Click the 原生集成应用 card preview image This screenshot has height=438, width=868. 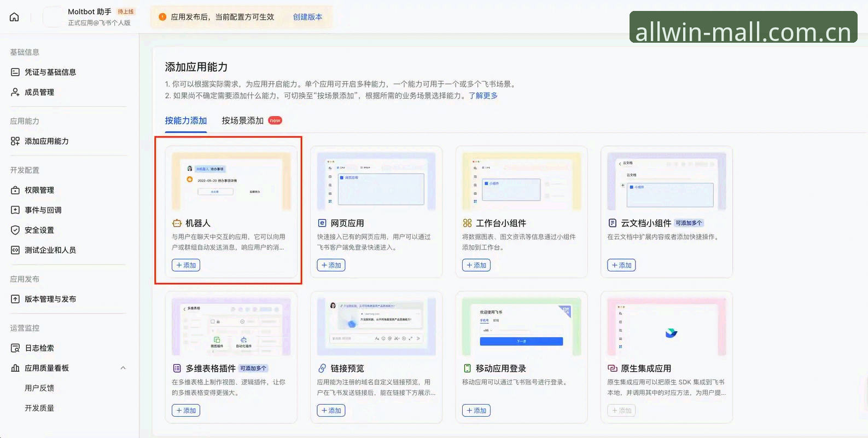click(x=667, y=327)
